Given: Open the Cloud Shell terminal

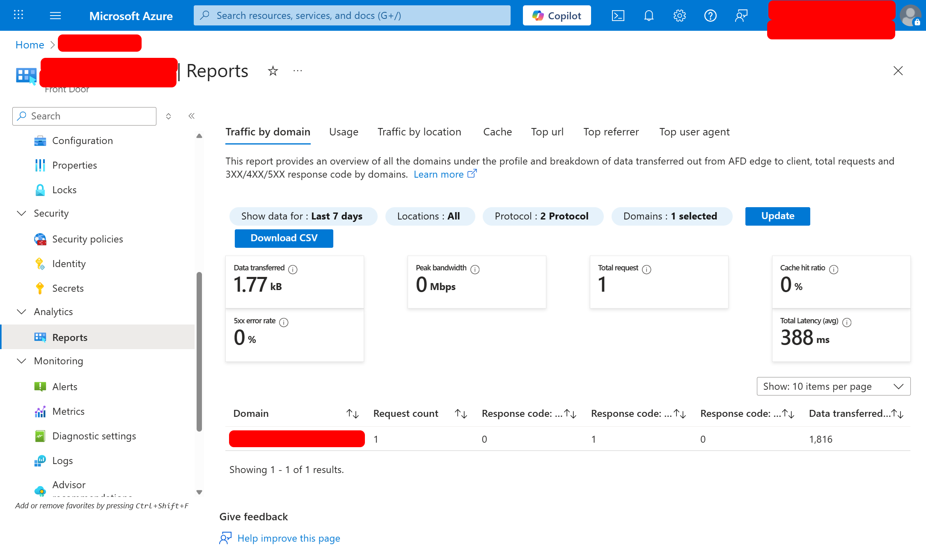Looking at the screenshot, I should 618,15.
